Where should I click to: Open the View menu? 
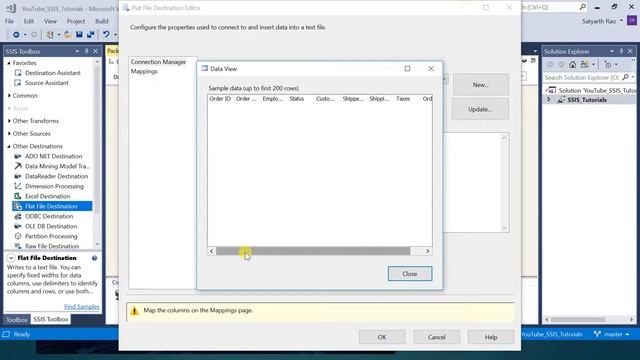click(50, 21)
